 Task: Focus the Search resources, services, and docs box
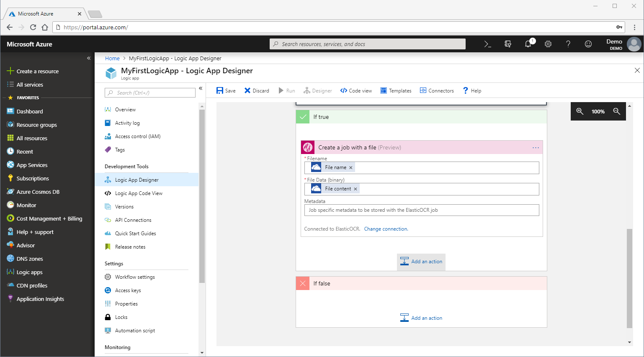click(368, 44)
